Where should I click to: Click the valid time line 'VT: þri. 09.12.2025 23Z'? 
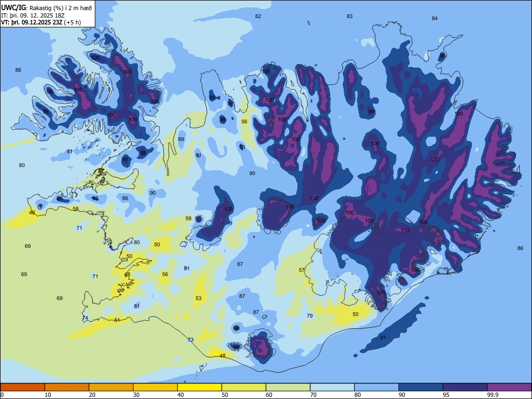coord(31,22)
